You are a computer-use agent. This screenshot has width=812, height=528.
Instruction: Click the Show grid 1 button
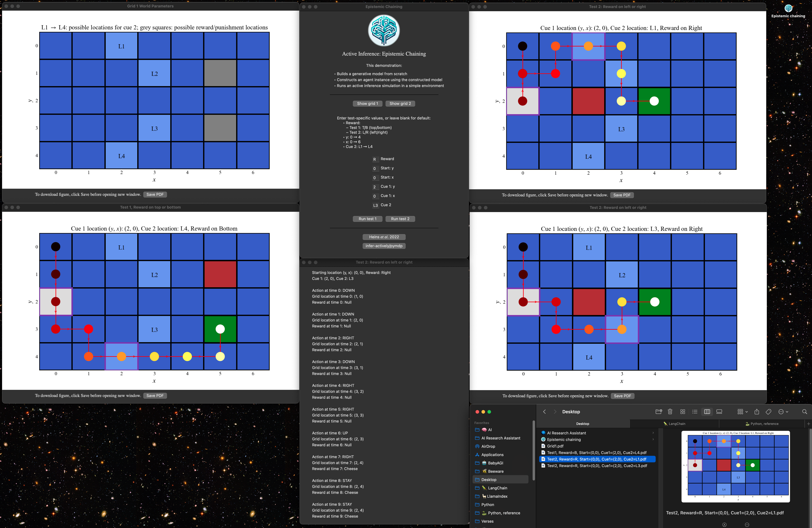pos(368,103)
